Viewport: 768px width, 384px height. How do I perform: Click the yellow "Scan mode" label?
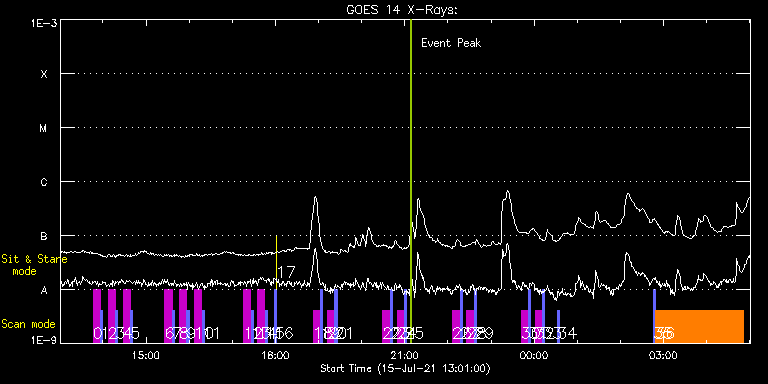pos(28,324)
